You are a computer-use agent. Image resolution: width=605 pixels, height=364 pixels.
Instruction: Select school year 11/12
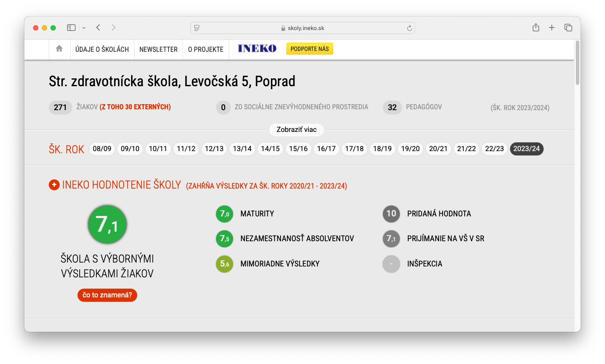(x=186, y=149)
